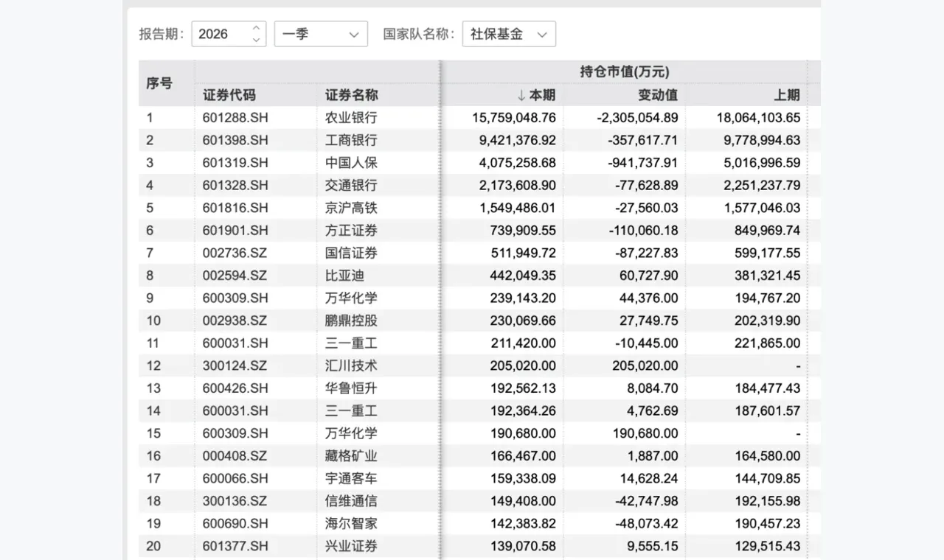This screenshot has height=560, width=944.
Task: Select the 海尔智家 name cell
Action: tap(351, 524)
